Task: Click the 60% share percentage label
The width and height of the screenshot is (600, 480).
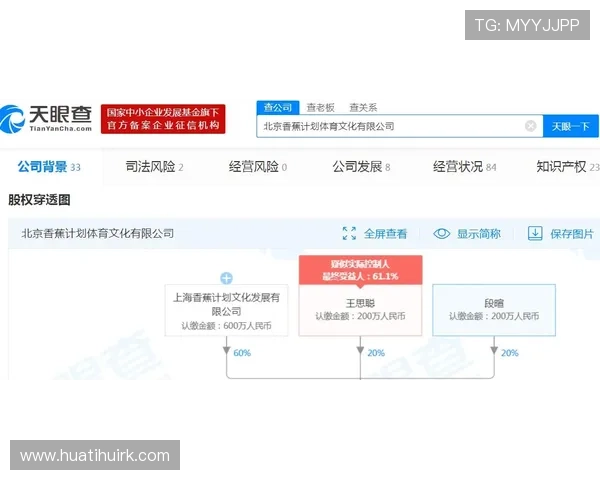Action: click(x=242, y=353)
